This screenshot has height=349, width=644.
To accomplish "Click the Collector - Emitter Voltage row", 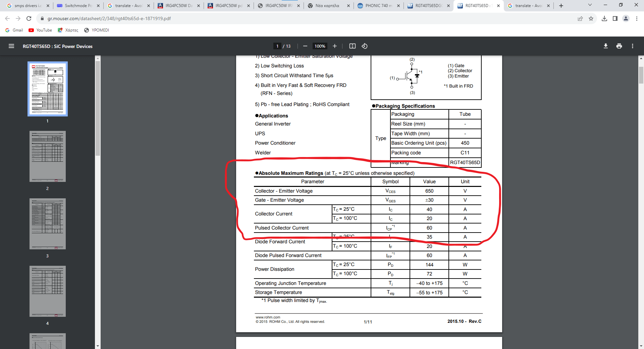I will (x=368, y=191).
